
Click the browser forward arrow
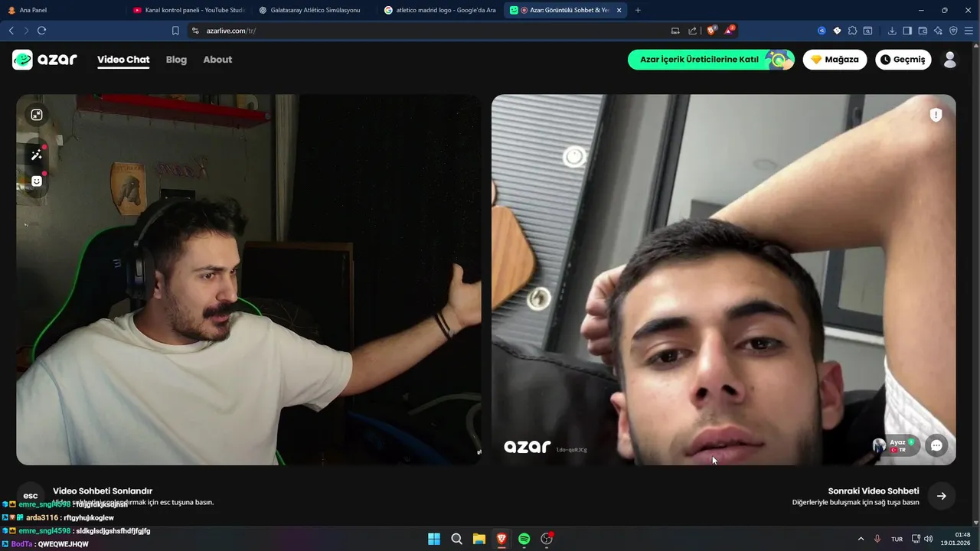click(26, 31)
